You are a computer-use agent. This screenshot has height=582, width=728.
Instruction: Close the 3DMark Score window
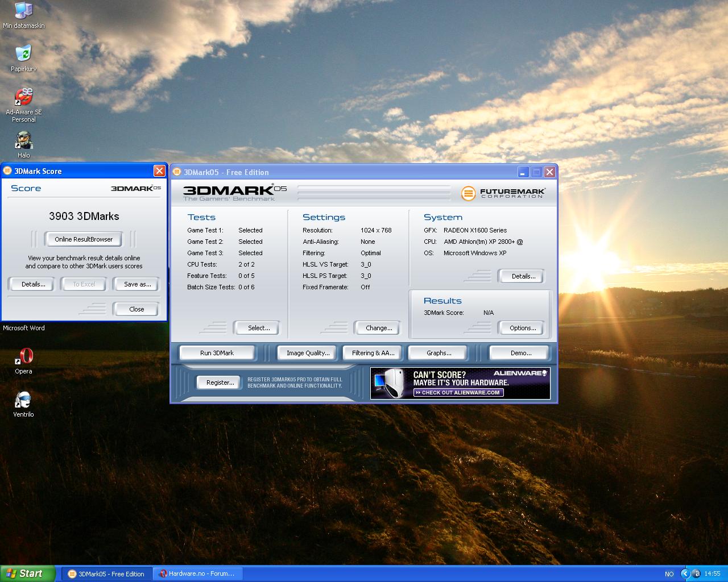159,171
